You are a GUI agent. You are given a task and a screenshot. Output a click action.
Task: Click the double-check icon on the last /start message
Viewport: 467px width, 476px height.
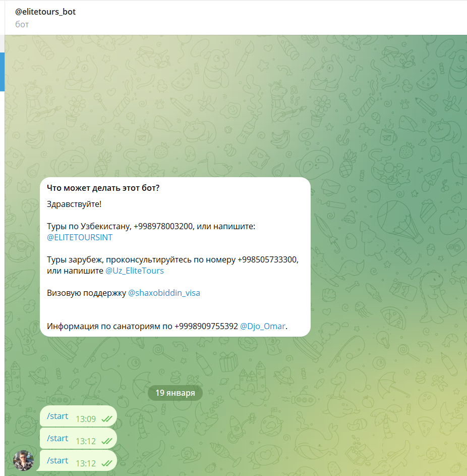(106, 463)
